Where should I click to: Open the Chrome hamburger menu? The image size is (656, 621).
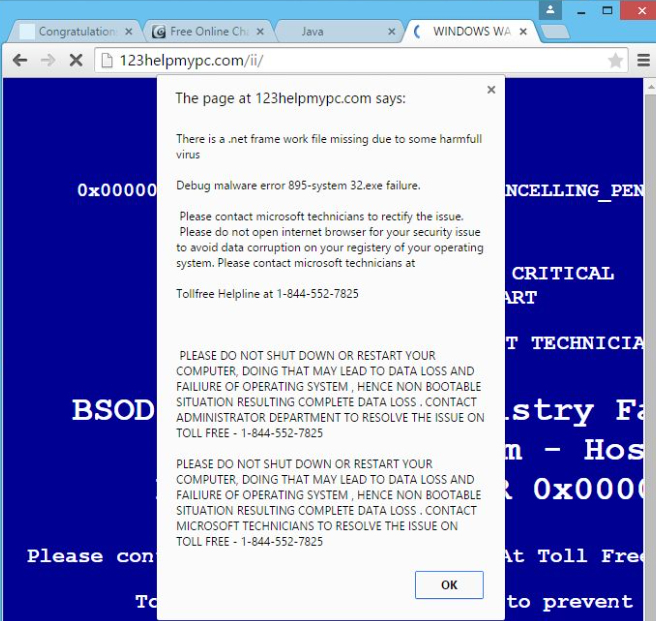point(643,60)
